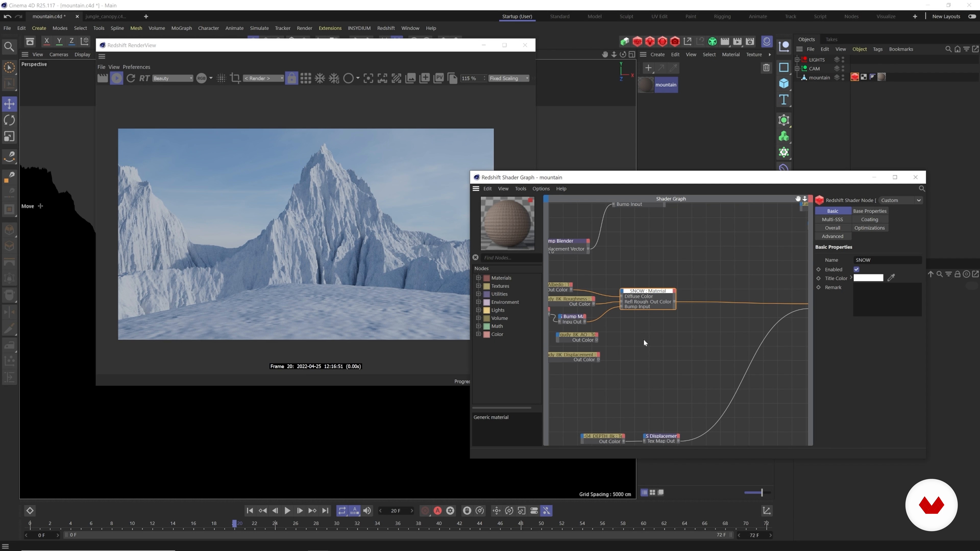The height and width of the screenshot is (551, 980).
Task: Click Preferences in RenderView menu
Action: pyautogui.click(x=136, y=67)
